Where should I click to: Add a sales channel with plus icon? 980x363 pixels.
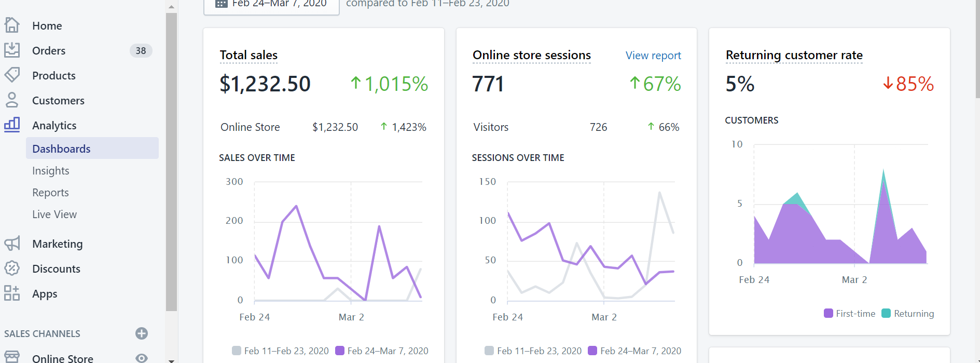pyautogui.click(x=142, y=333)
